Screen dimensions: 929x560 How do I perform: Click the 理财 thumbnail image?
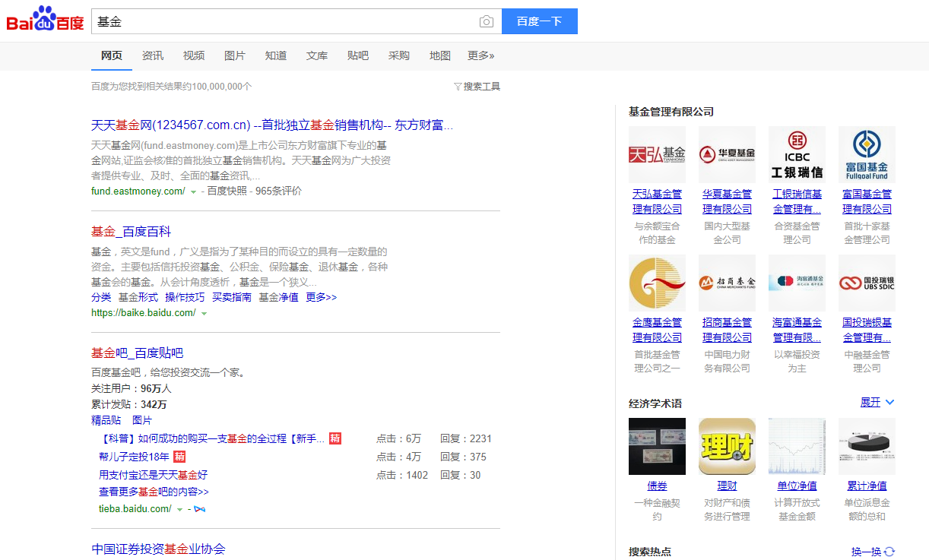point(726,446)
